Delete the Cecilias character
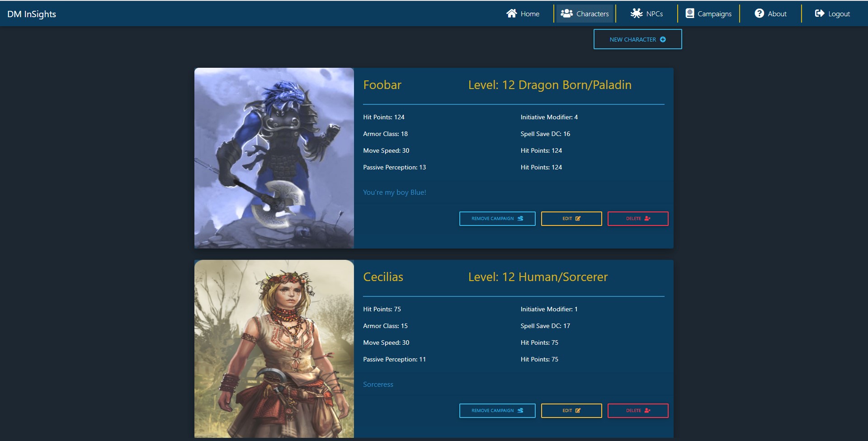 pyautogui.click(x=638, y=411)
